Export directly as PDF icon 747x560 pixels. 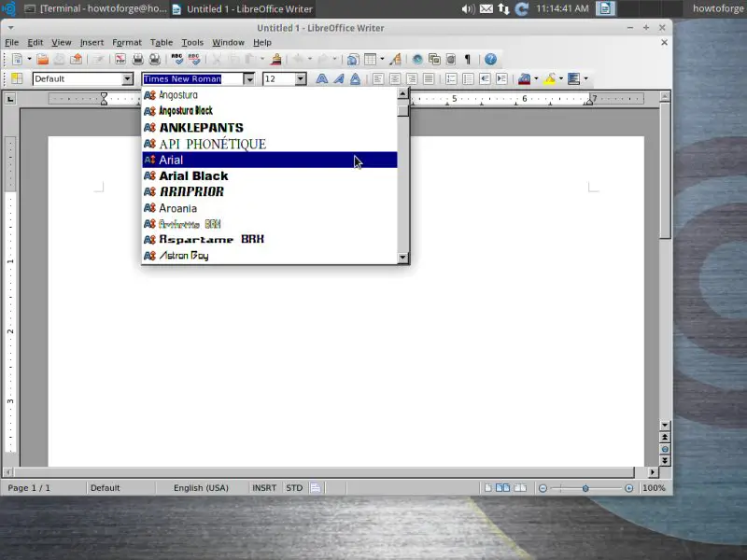(x=120, y=59)
